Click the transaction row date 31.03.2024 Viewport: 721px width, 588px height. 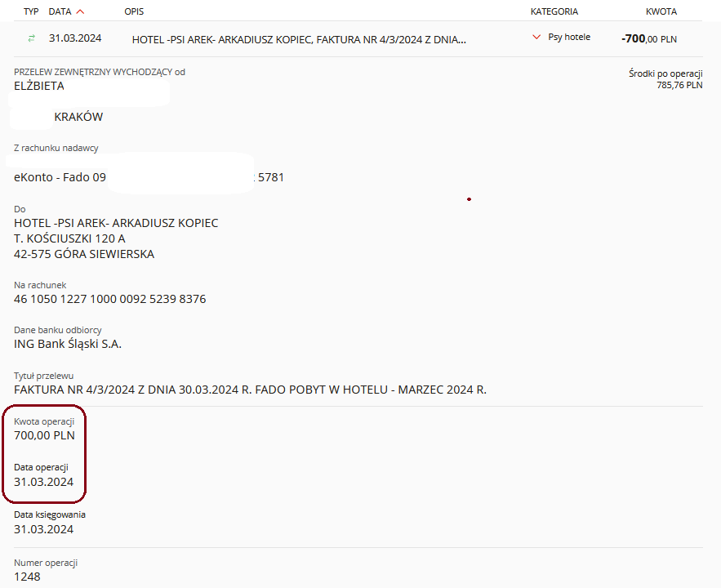pos(75,38)
